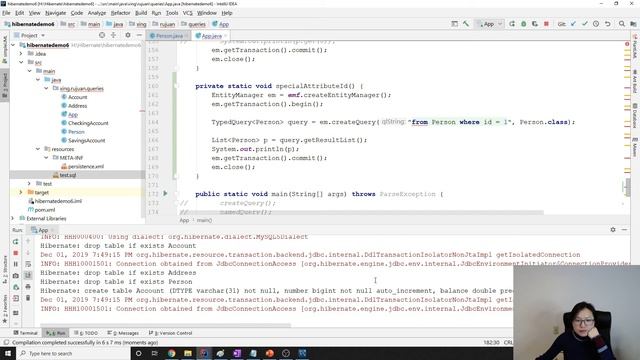Open the Refactor menu

pos(120,13)
